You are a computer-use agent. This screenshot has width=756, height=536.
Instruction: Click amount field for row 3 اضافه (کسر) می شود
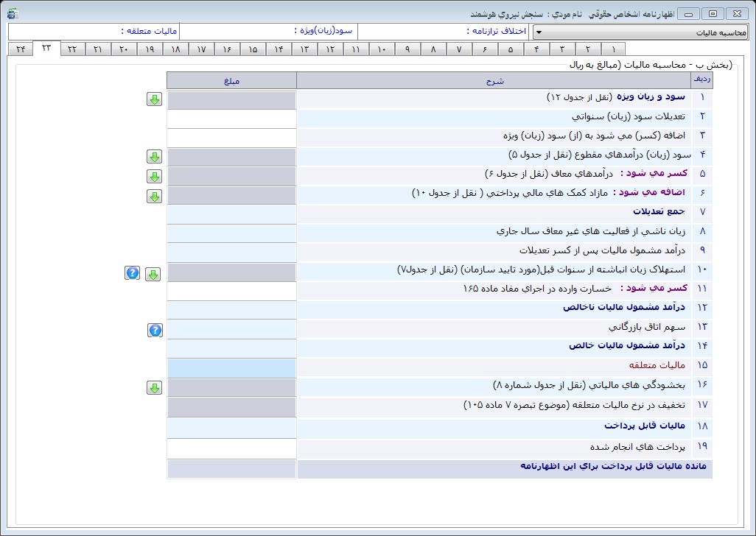click(x=231, y=138)
